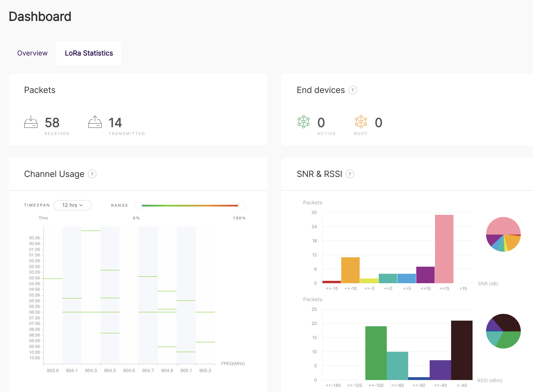This screenshot has height=392, width=533.
Task: Click the End devices help icon
Action: [352, 90]
